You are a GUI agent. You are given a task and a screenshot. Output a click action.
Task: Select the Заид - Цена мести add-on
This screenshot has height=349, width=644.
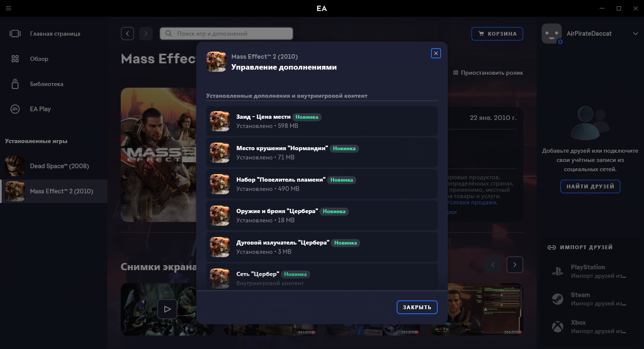point(322,121)
